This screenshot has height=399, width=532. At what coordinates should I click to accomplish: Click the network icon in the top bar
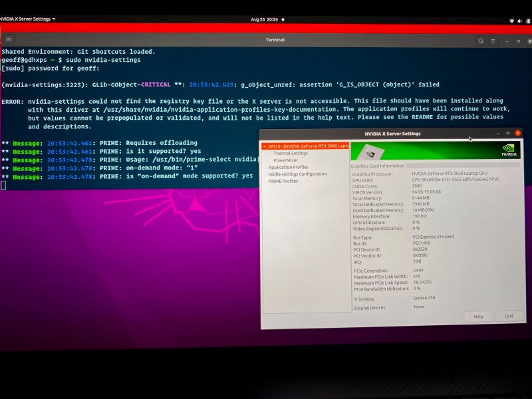(511, 19)
